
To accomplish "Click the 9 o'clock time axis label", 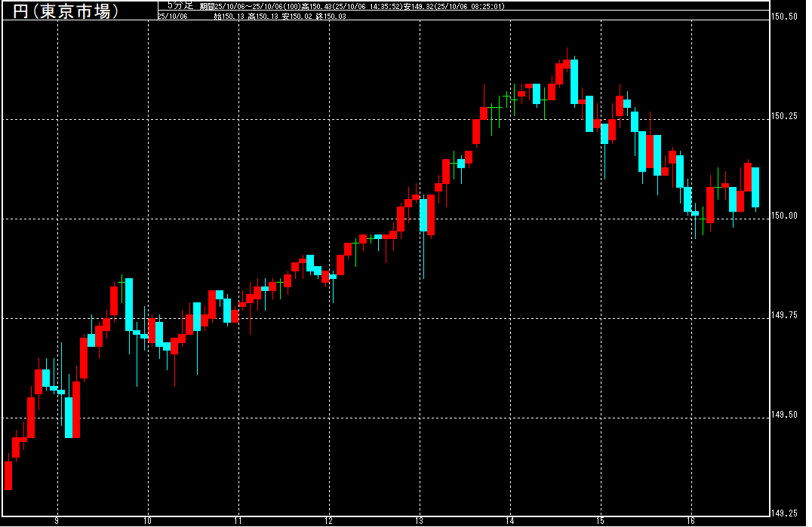I will click(57, 521).
